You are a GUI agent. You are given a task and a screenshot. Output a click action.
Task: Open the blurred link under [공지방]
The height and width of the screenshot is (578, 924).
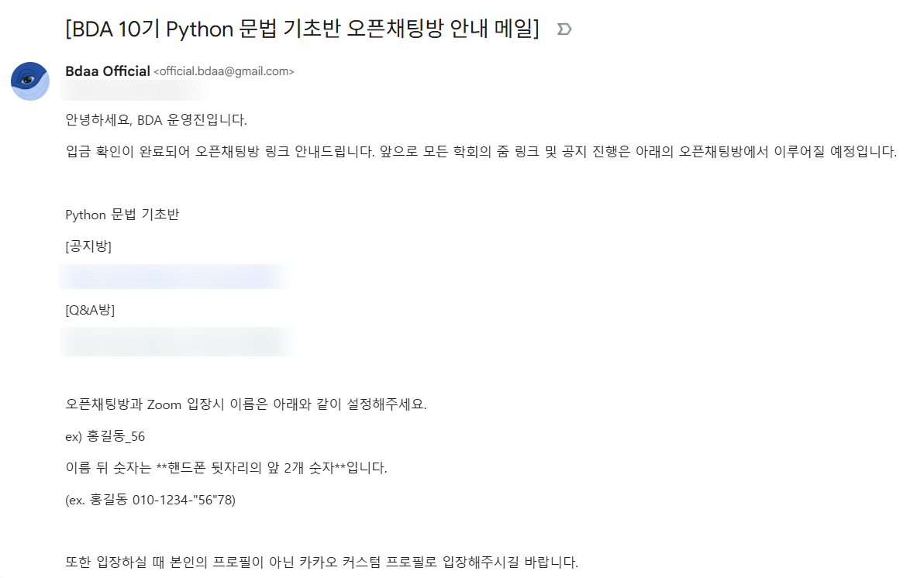coord(175,277)
